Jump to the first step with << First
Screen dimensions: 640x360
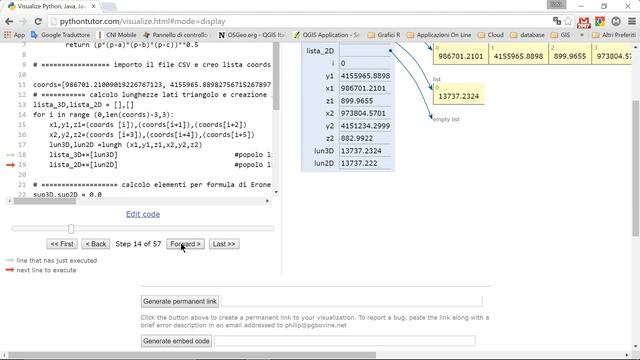pos(62,244)
